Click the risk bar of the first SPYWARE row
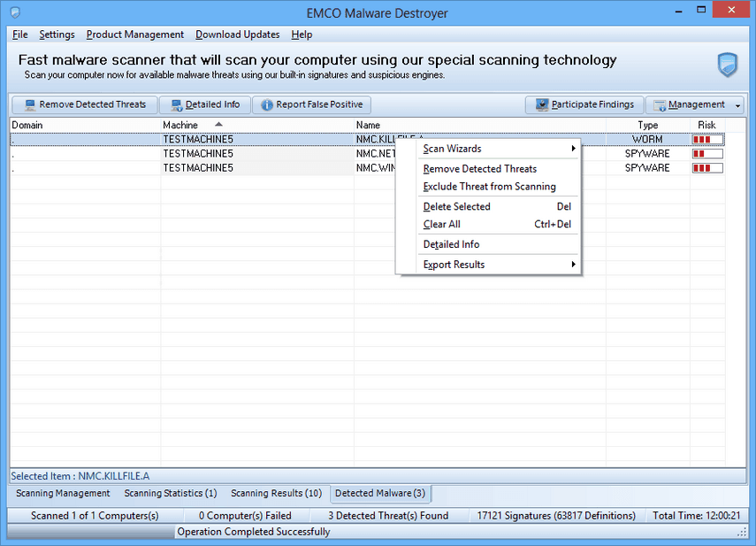Image resolution: width=756 pixels, height=546 pixels. (707, 154)
